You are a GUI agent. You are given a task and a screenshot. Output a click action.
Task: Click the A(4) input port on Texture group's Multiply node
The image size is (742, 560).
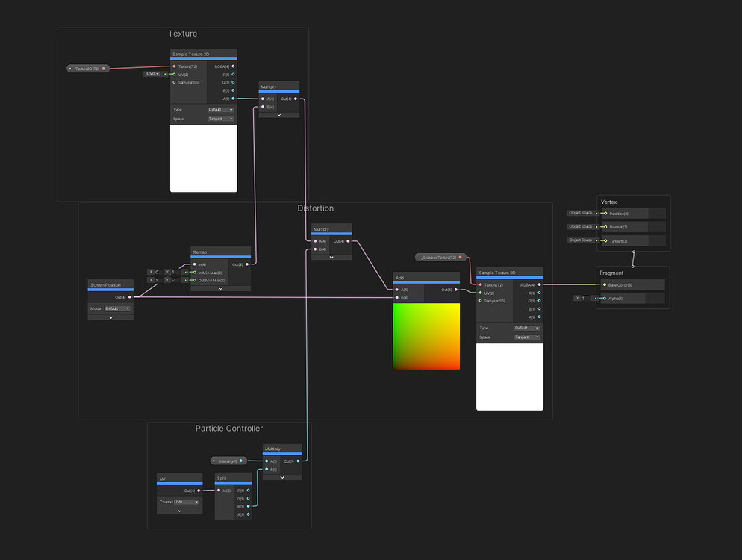pyautogui.click(x=263, y=99)
